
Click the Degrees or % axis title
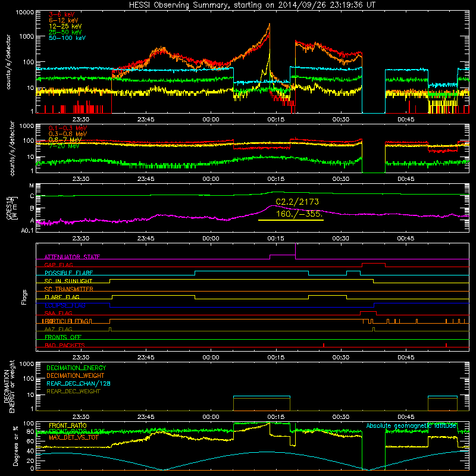point(15,446)
